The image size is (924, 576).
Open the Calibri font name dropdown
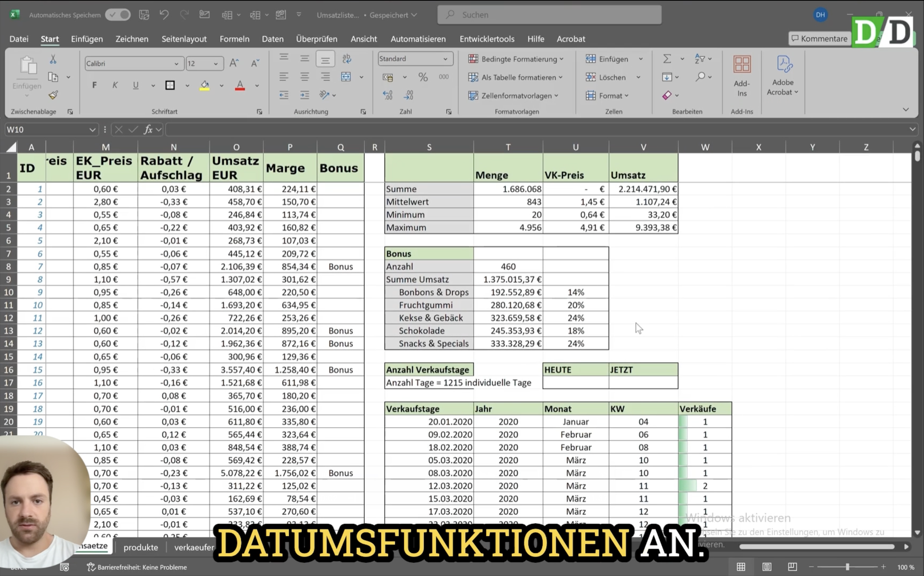(176, 64)
